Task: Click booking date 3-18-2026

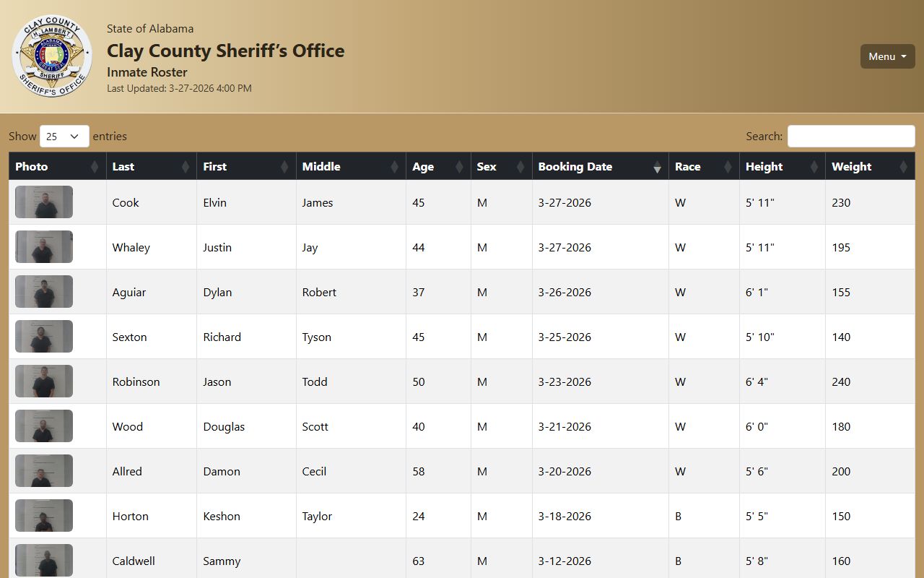Action: point(565,517)
